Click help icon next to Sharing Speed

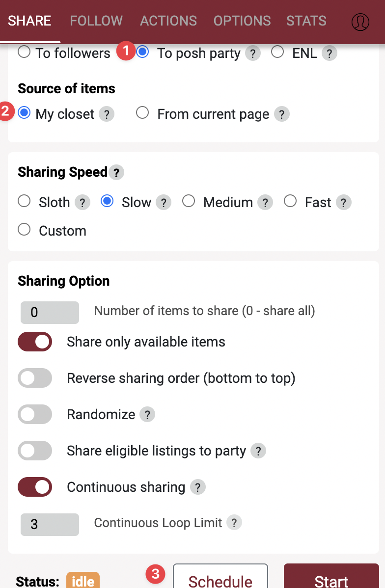(116, 173)
